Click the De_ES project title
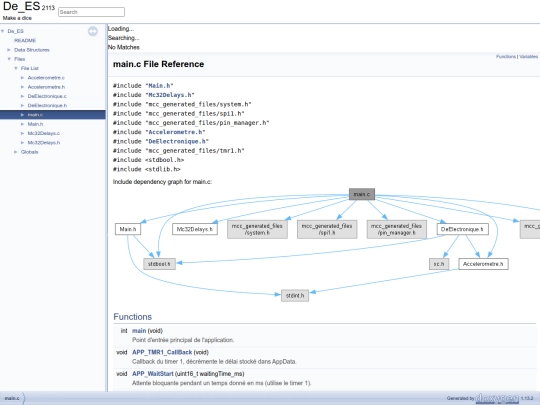The width and height of the screenshot is (540, 405). 22,7
